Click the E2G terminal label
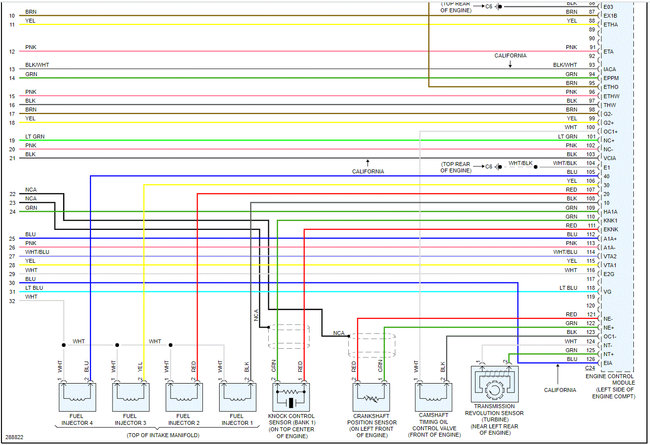The image size is (650, 445). (x=609, y=274)
